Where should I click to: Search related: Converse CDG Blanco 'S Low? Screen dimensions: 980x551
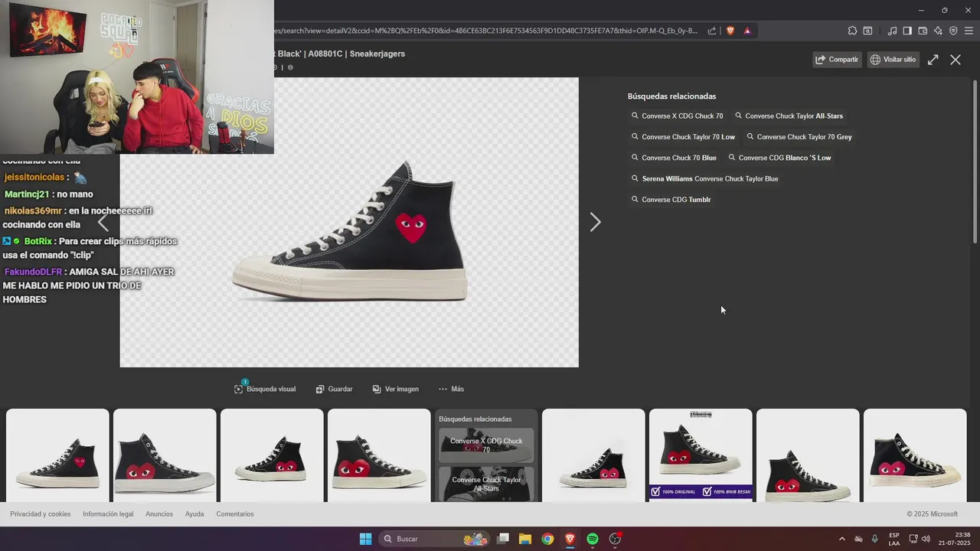(779, 158)
